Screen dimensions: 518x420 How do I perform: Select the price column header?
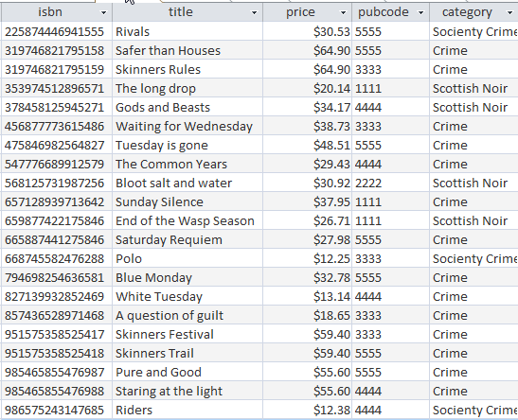click(307, 12)
